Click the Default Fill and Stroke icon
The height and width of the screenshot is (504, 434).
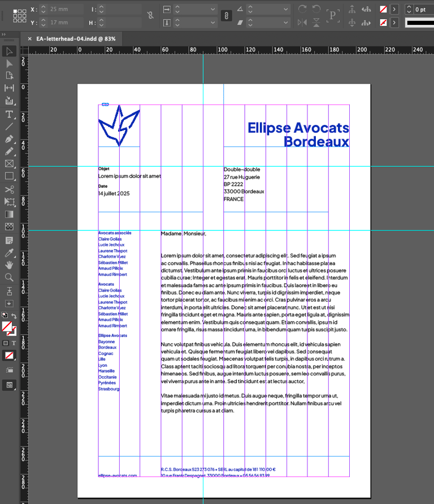click(x=5, y=315)
